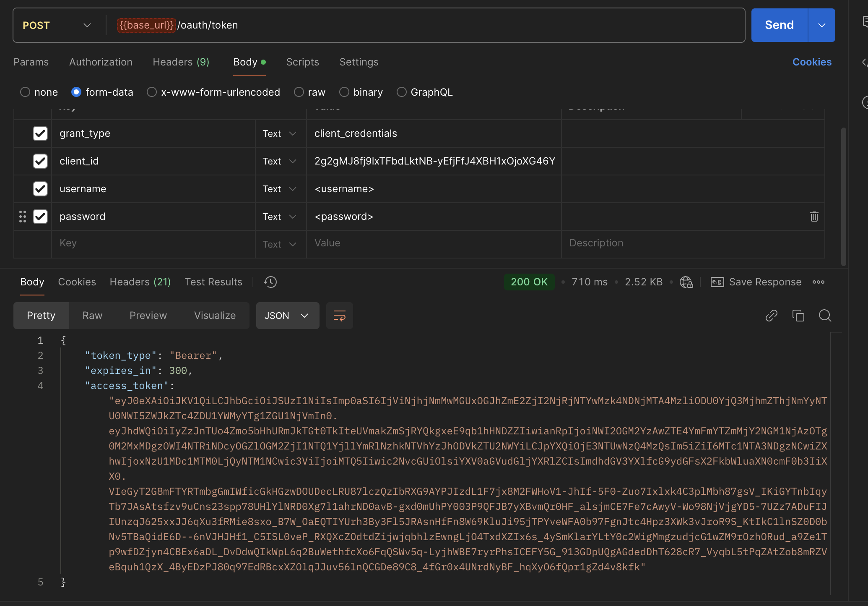Open the response Cookies tab
Screen dimensions: 868x606
pyautogui.click(x=77, y=282)
